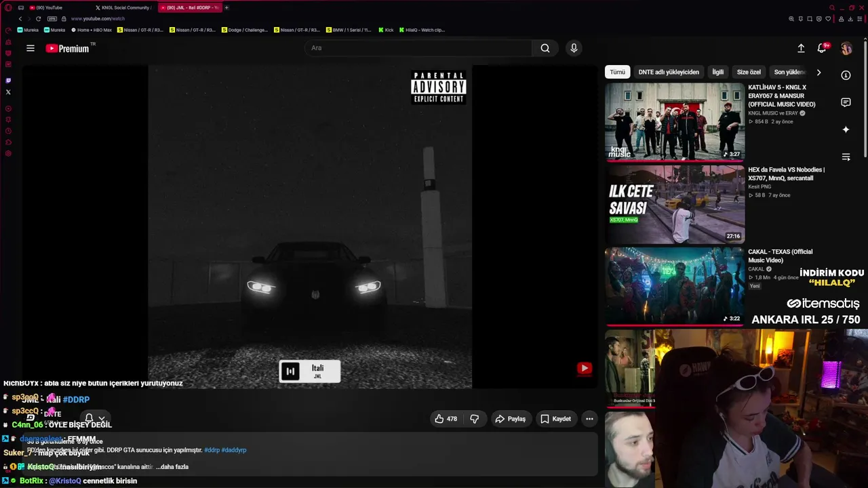Image resolution: width=868 pixels, height=488 pixels.
Task: Expand the subscription notification chevron
Action: (102, 418)
